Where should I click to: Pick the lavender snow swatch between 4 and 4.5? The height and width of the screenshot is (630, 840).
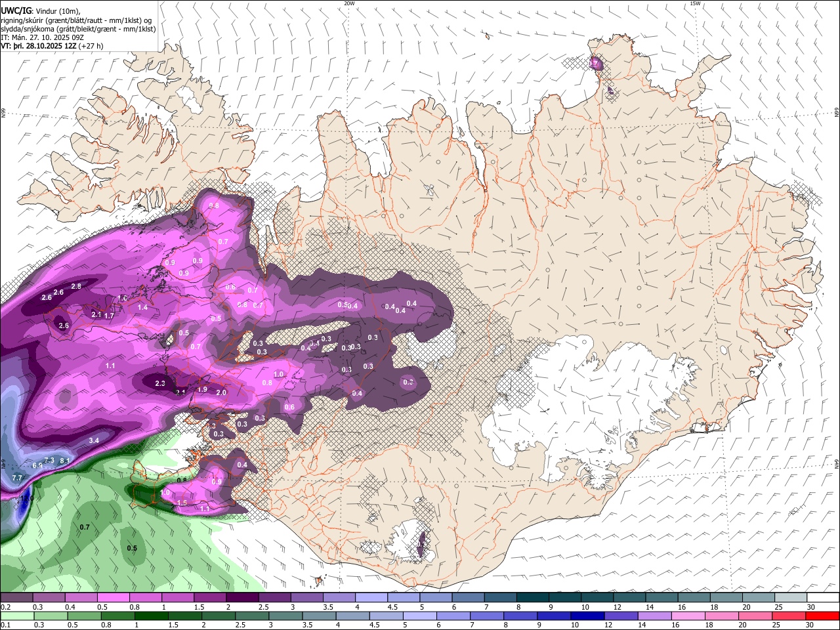(371, 598)
